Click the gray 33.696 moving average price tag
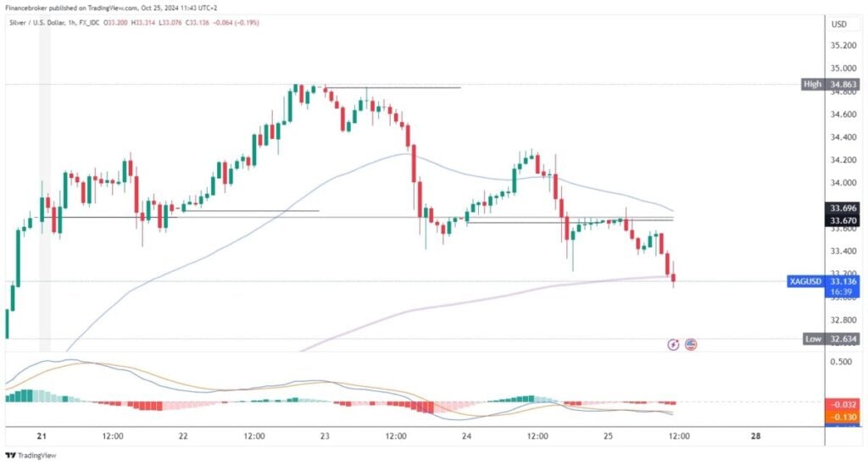 843,207
